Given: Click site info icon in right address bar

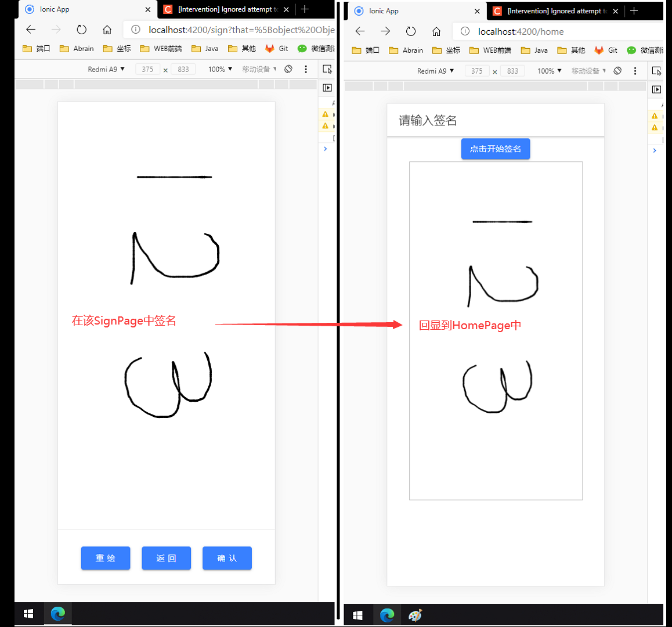Looking at the screenshot, I should (x=465, y=31).
